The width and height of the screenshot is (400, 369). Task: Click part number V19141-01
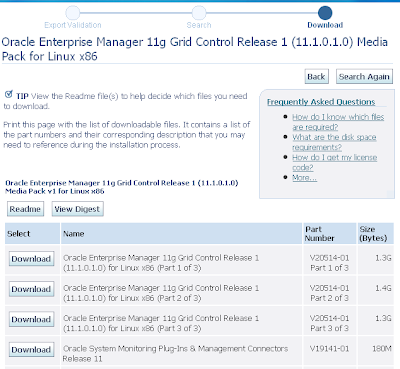click(x=329, y=349)
